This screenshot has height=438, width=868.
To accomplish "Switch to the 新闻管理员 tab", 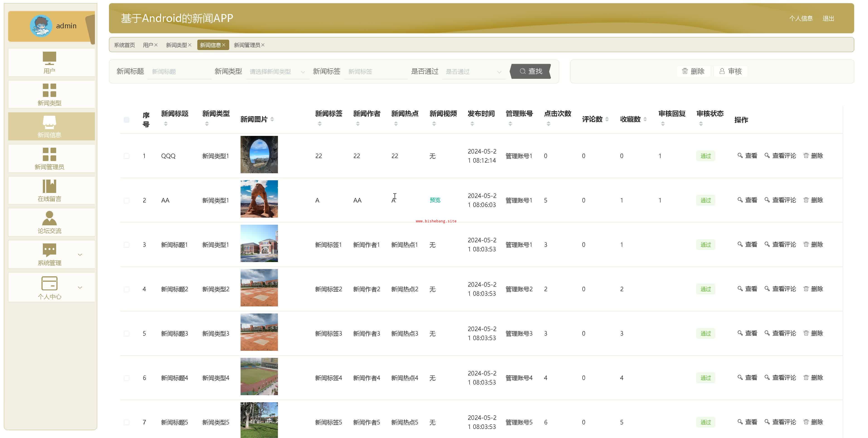I will coord(247,45).
